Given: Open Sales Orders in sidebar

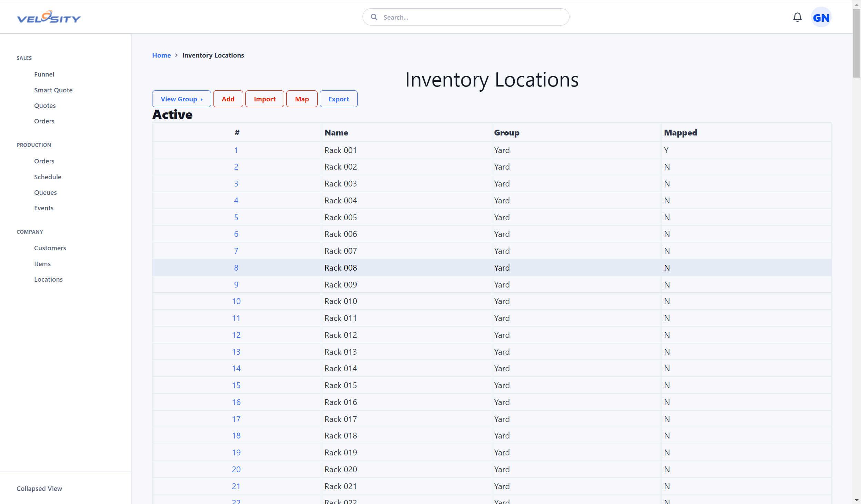Looking at the screenshot, I should pos(44,121).
